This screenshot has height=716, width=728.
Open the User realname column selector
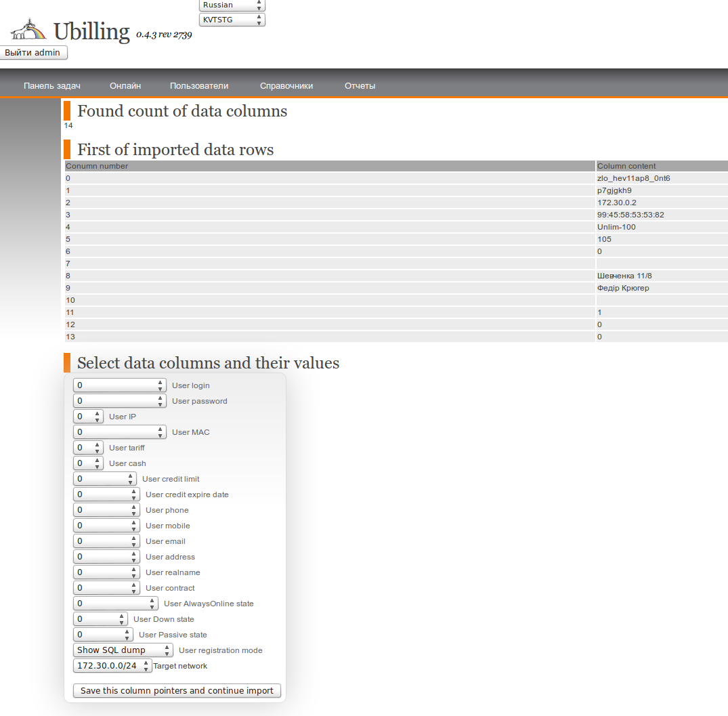pos(106,572)
